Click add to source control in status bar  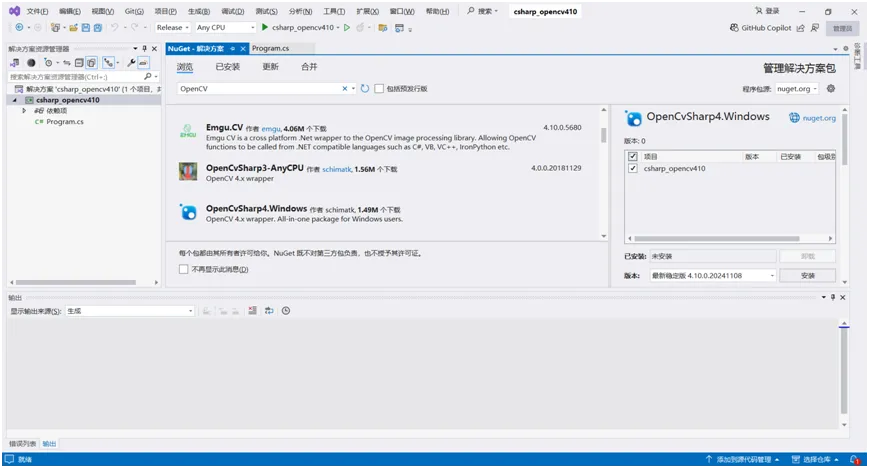[x=743, y=459]
